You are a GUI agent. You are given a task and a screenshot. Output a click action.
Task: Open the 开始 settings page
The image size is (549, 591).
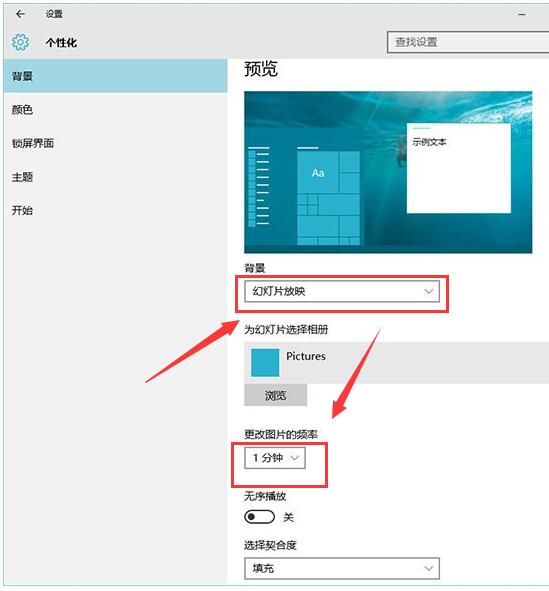115,210
